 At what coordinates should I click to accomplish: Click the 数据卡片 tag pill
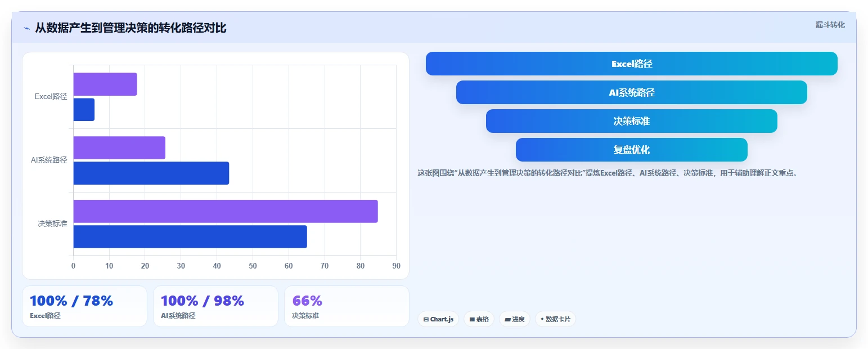[555, 319]
